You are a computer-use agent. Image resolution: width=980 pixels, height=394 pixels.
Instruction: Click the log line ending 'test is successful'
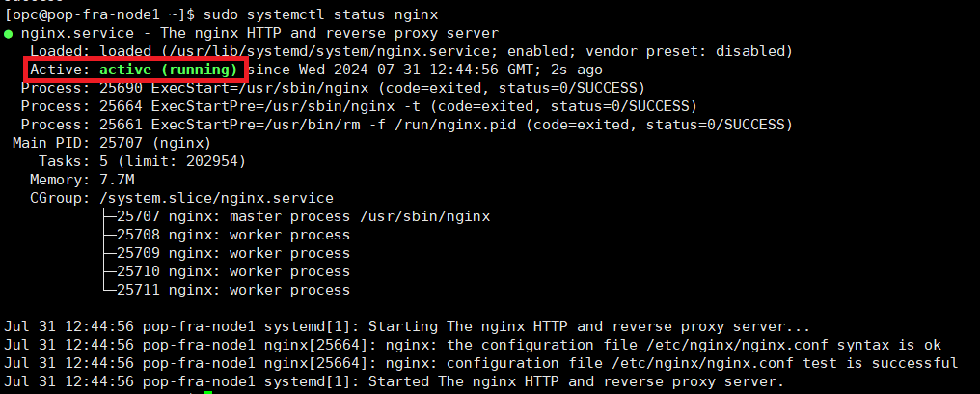(x=481, y=363)
